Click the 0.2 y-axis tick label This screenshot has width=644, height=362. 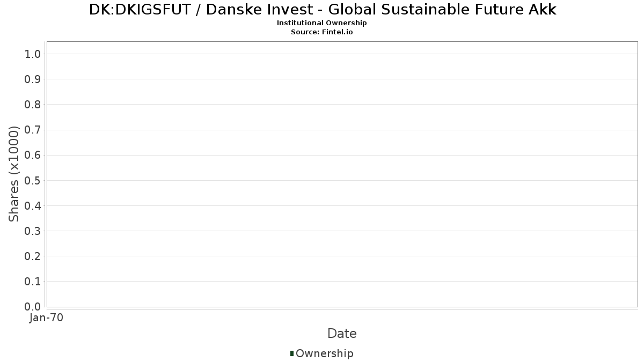click(x=33, y=256)
